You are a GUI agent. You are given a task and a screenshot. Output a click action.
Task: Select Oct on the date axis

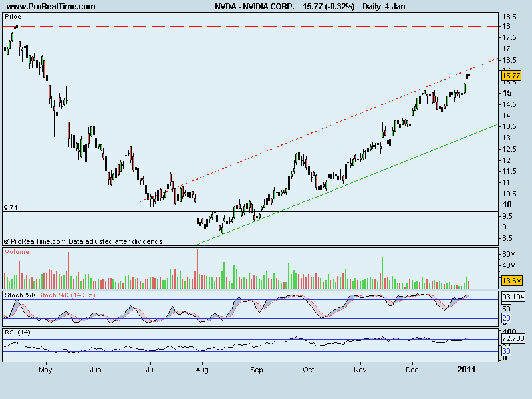tap(309, 370)
